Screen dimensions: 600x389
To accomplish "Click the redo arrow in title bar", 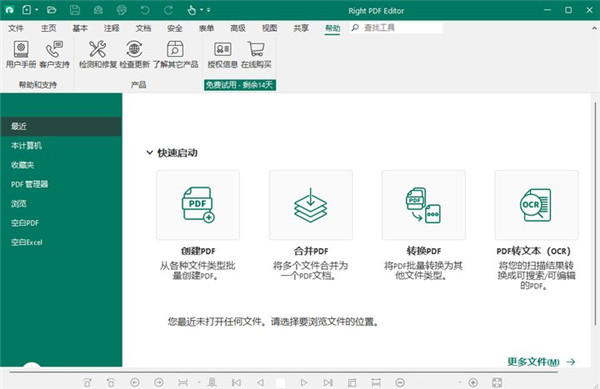I will click(x=168, y=10).
